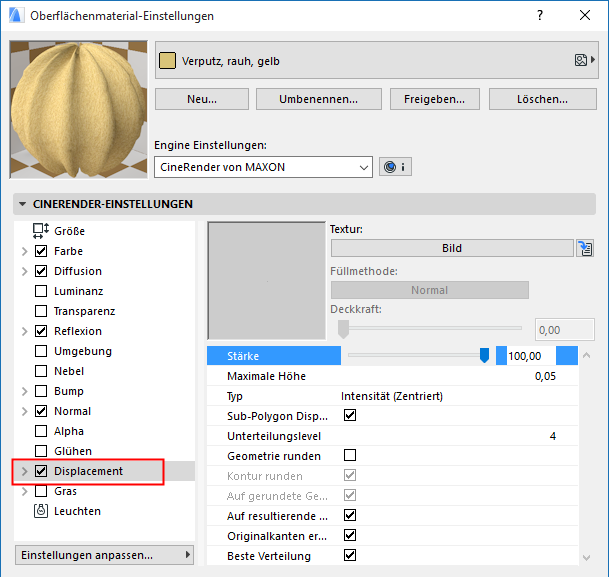Viewport: 609px width, 577px height.
Task: Expand the Gras channel arrow
Action: (x=24, y=491)
